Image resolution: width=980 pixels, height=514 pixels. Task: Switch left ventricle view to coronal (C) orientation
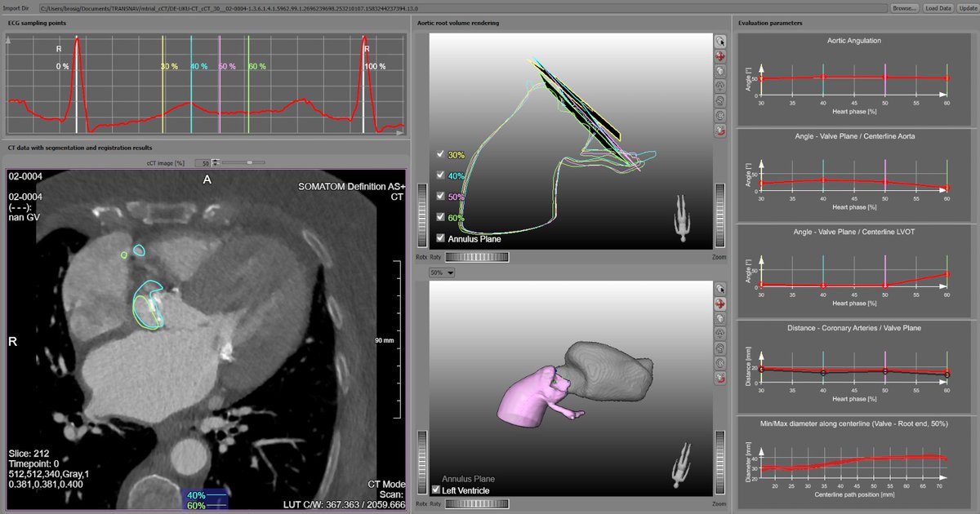719,362
